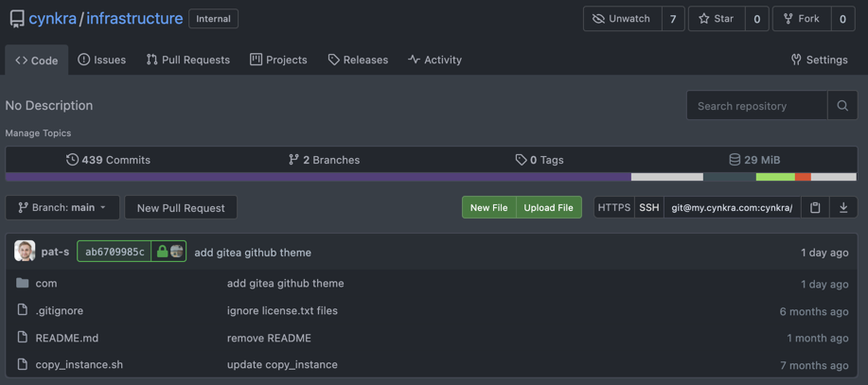The image size is (868, 385).
Task: Click the Upload File button
Action: pos(548,207)
